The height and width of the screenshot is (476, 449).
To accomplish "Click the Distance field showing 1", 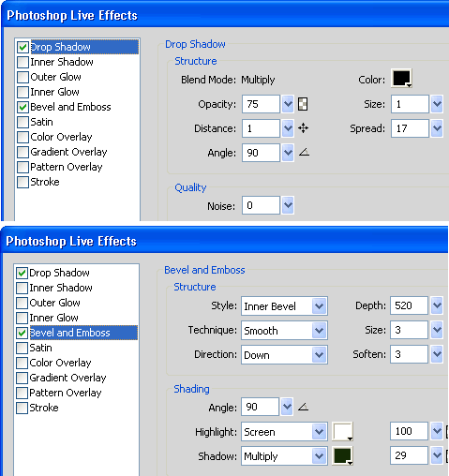I will 261,128.
